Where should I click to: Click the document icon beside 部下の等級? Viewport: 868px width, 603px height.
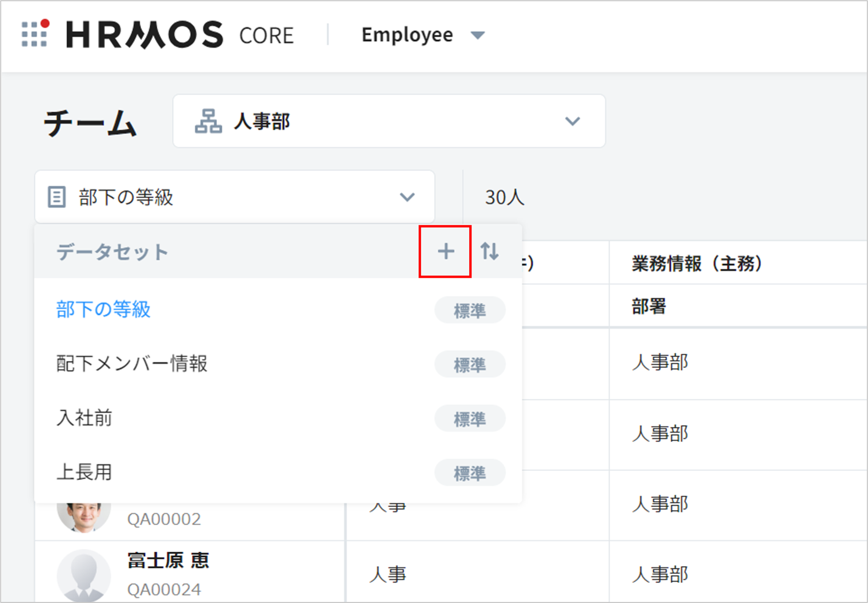tap(57, 197)
